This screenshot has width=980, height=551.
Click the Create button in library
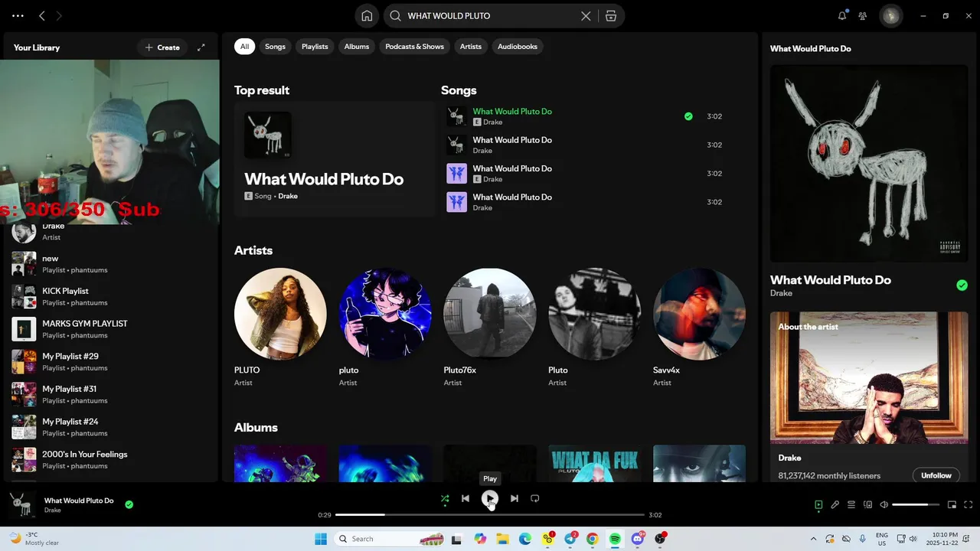pyautogui.click(x=162, y=47)
